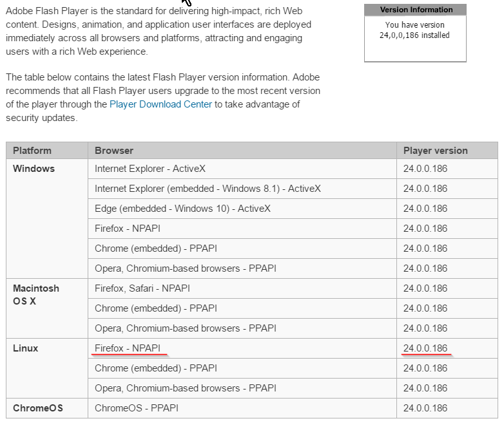Select the Macintosh OS X platform cell
The width and height of the screenshot is (504, 423).
pyautogui.click(x=35, y=295)
